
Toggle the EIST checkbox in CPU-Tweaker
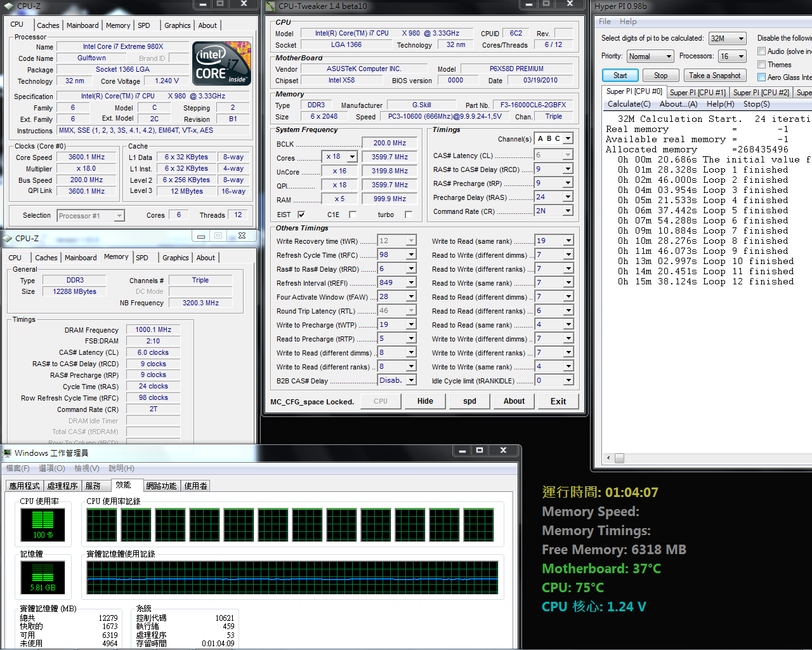[301, 215]
